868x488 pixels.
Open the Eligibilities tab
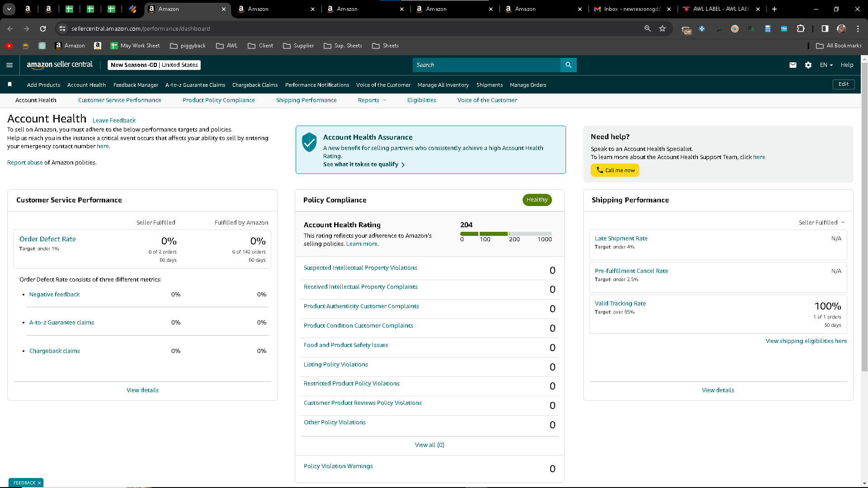point(421,100)
